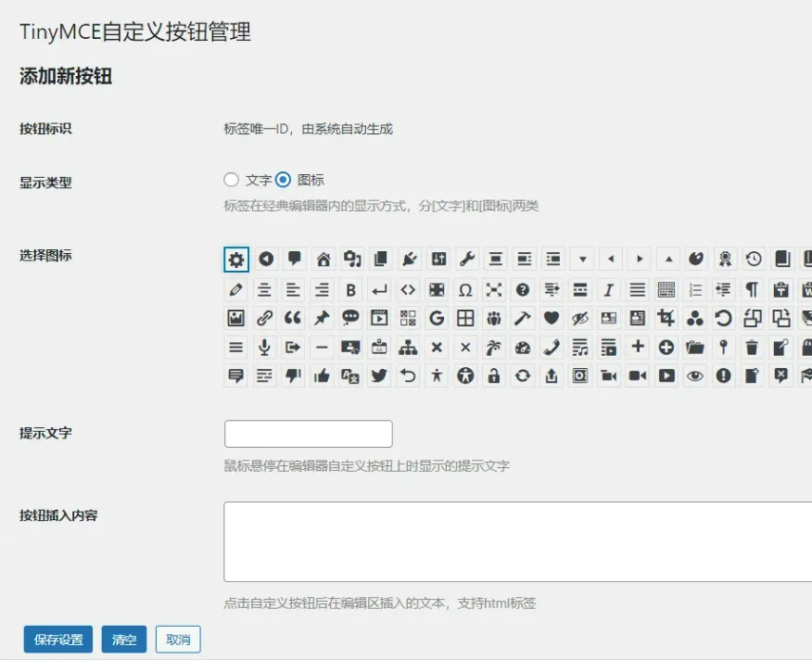Pick the thumbs down icon
The image size is (812, 660).
click(x=293, y=375)
